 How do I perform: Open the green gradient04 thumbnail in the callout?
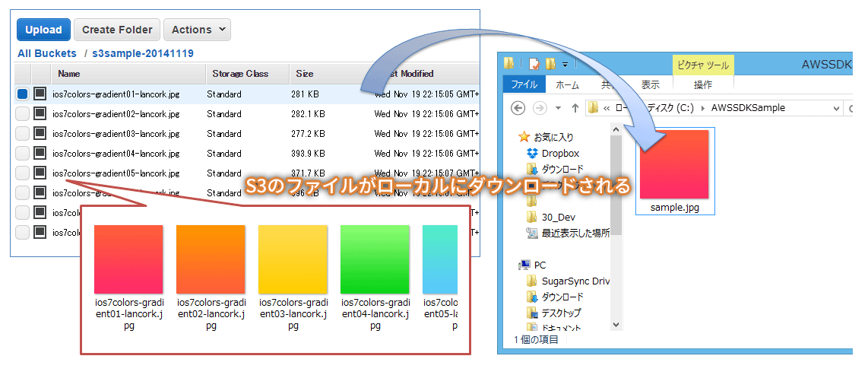(x=375, y=259)
